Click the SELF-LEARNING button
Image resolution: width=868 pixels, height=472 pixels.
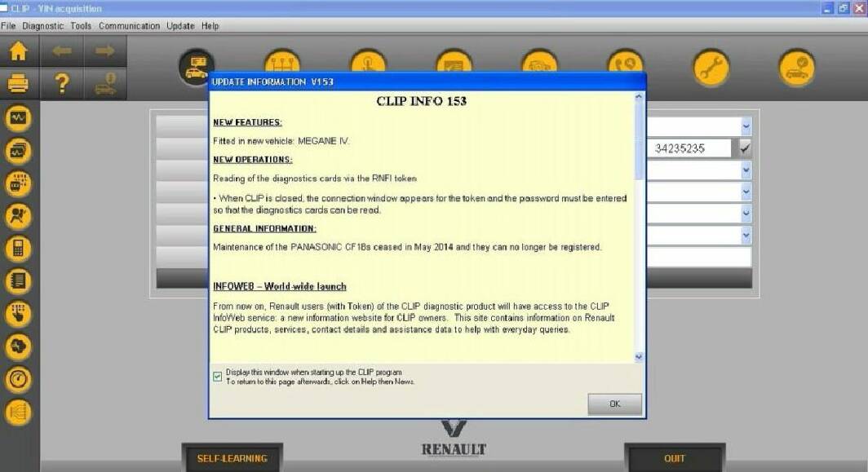coord(232,458)
